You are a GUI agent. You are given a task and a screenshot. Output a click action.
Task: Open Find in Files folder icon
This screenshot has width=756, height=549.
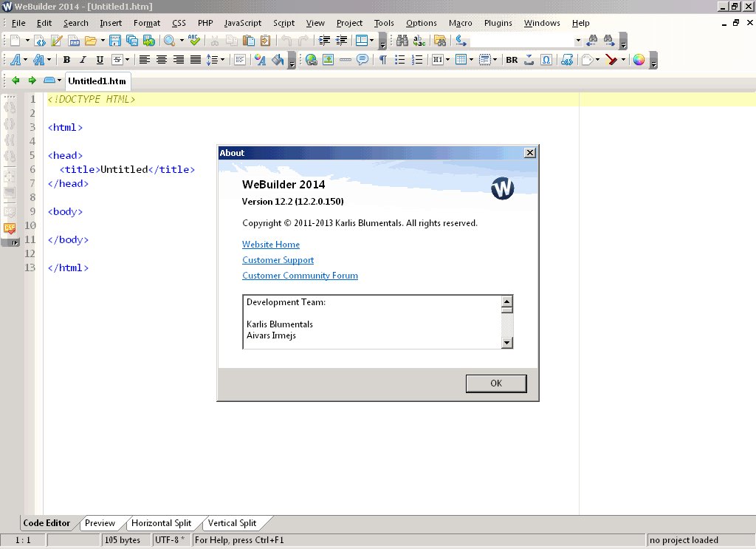click(440, 41)
